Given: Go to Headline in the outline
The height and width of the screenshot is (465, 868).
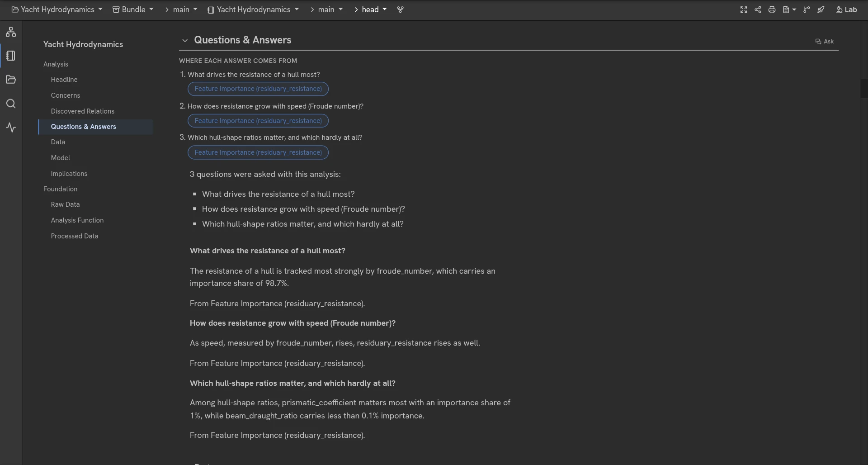Looking at the screenshot, I should 64,80.
